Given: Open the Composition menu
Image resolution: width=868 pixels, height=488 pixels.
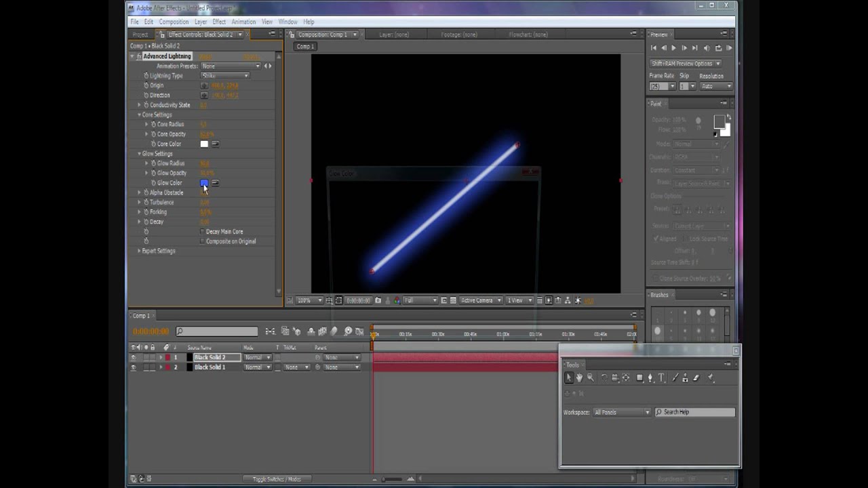Looking at the screenshot, I should [174, 22].
